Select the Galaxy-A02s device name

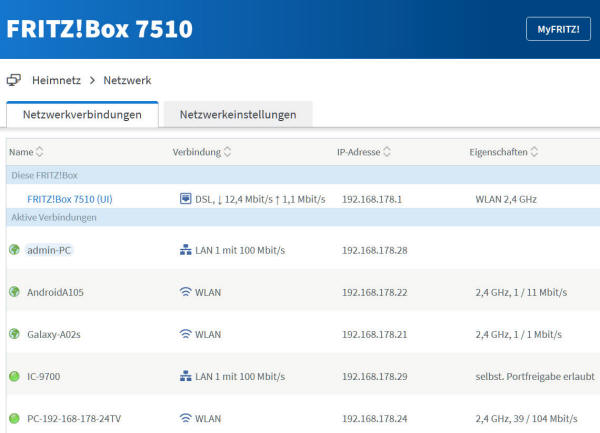pos(54,334)
